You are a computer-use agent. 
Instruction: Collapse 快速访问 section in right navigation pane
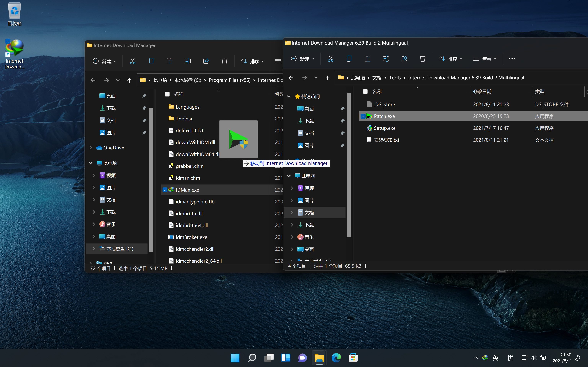289,96
